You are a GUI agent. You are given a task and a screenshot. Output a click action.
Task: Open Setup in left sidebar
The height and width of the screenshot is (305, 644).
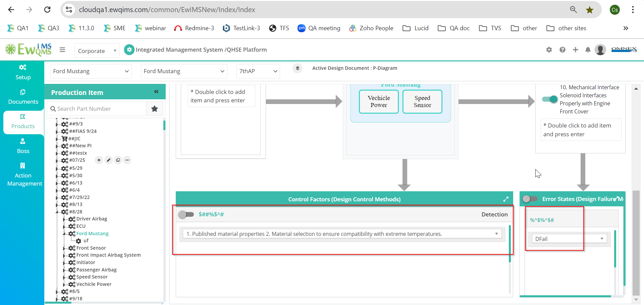click(x=23, y=72)
